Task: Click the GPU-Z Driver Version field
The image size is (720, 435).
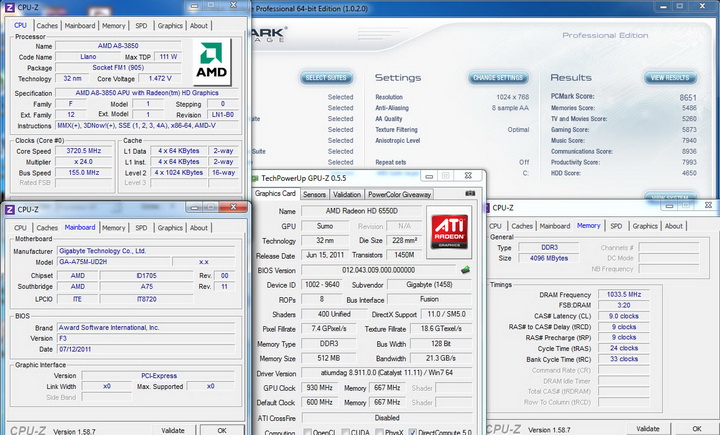Action: 387,373
